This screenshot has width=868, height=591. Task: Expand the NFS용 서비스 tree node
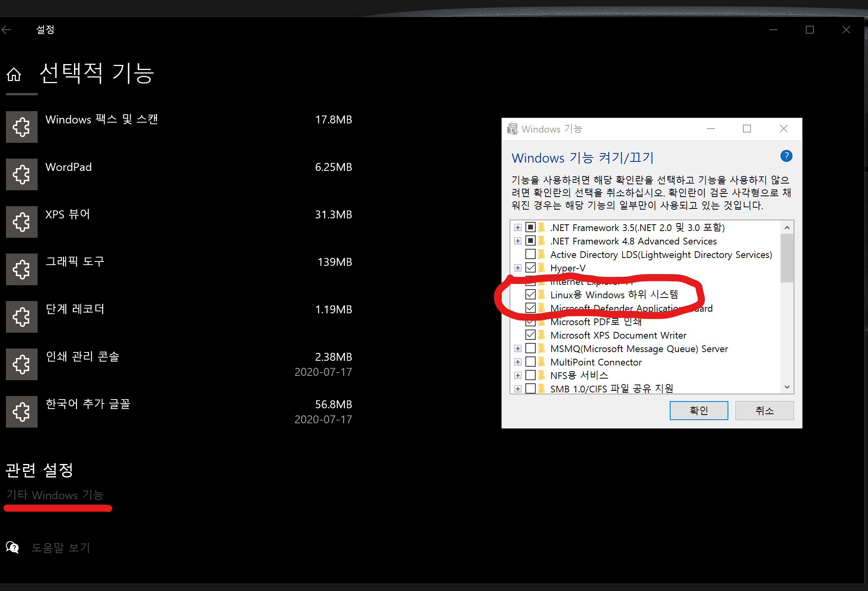pos(518,375)
